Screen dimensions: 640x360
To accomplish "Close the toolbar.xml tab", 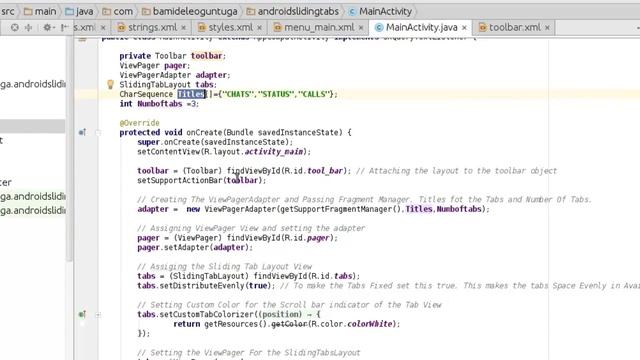I will point(547,27).
